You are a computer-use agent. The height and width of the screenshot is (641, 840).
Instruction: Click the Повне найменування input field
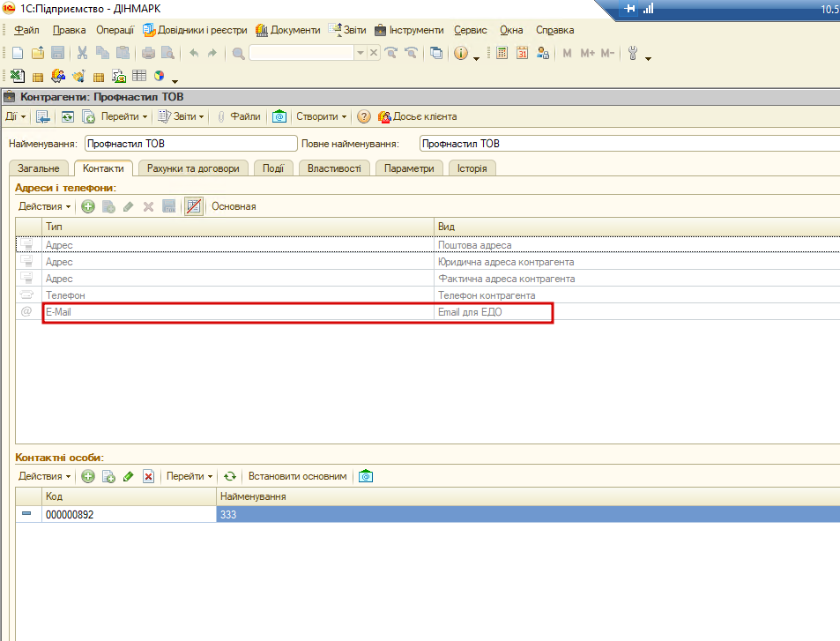(x=629, y=144)
